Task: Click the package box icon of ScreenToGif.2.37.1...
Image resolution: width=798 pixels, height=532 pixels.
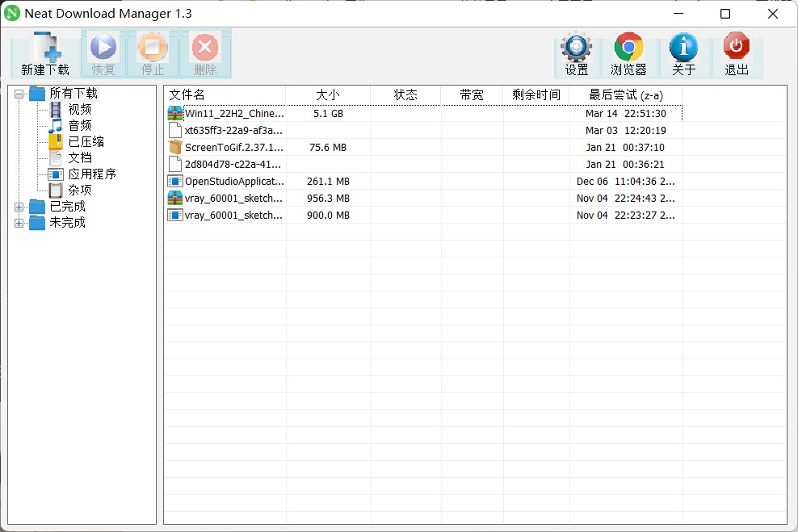Action: tap(175, 148)
